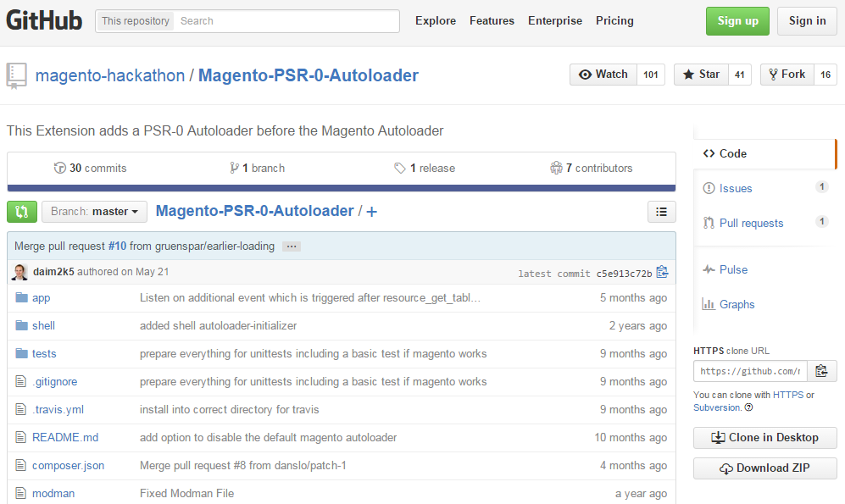Click the Issues exclamation icon in sidebar
The image size is (845, 504).
pyautogui.click(x=709, y=188)
